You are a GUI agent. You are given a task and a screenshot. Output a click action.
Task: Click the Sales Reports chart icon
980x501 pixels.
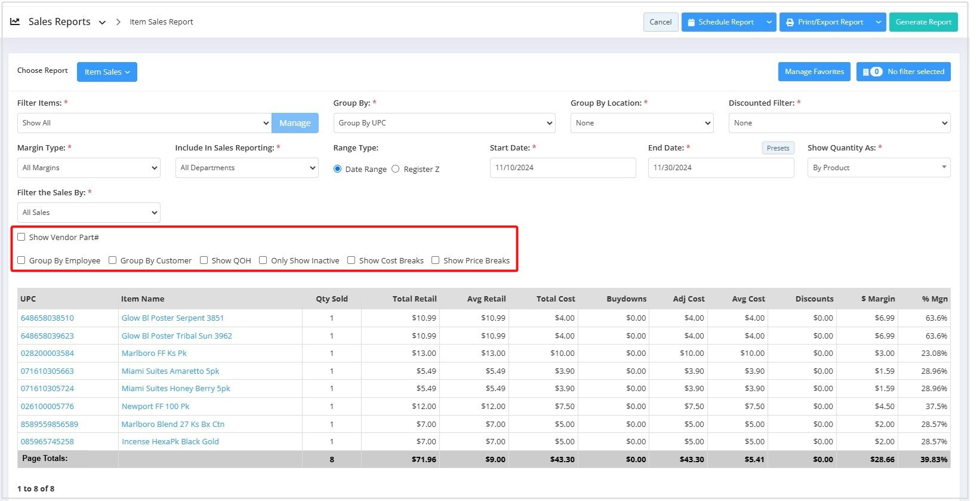point(15,21)
